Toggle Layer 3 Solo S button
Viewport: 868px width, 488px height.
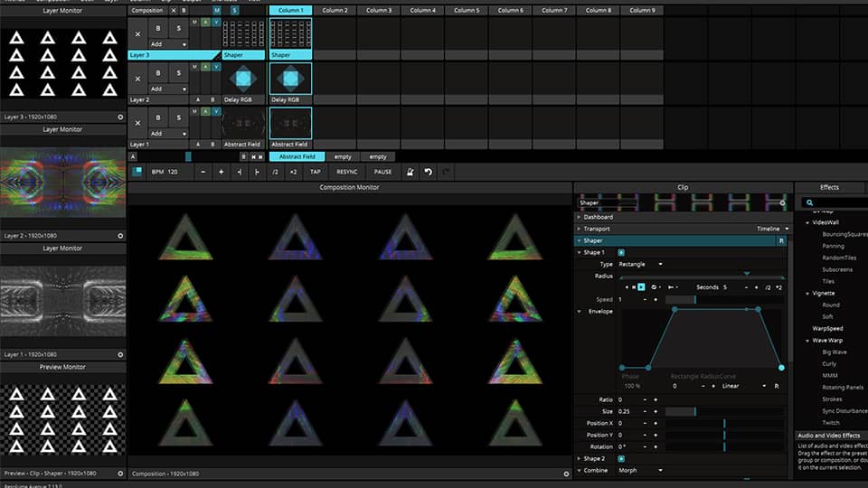[x=178, y=28]
